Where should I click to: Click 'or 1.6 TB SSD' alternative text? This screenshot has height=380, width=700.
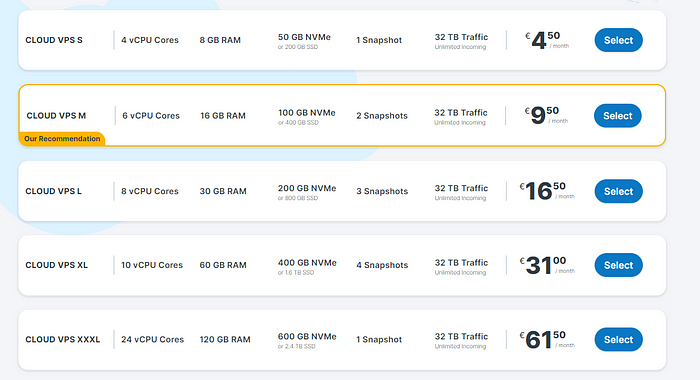[296, 272]
